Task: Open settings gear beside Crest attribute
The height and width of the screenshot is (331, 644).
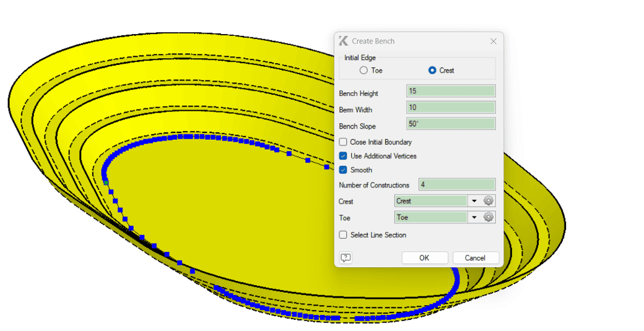Action: (x=489, y=201)
